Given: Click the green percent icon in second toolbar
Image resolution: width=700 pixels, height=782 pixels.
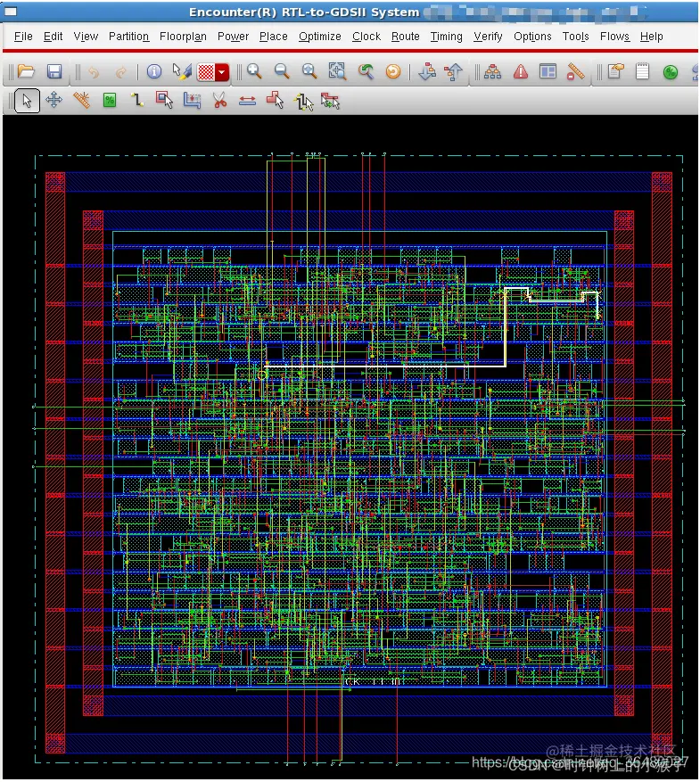Looking at the screenshot, I should point(109,101).
